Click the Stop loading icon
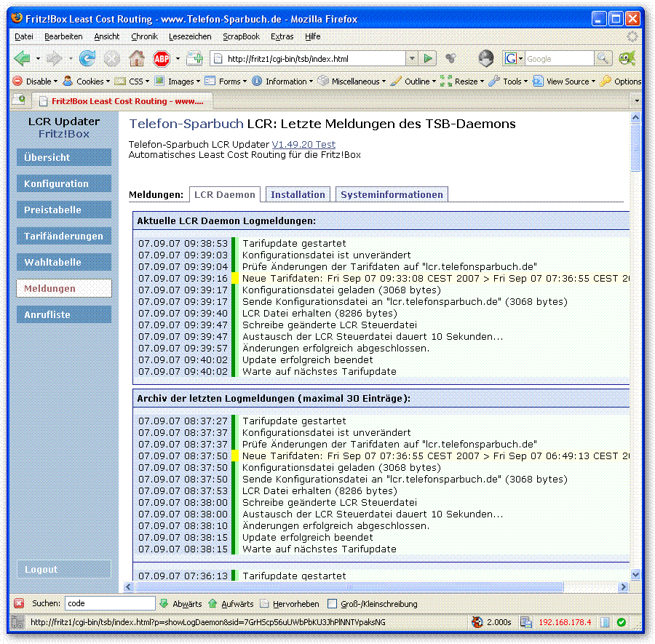The image size is (655, 644). coord(112,58)
